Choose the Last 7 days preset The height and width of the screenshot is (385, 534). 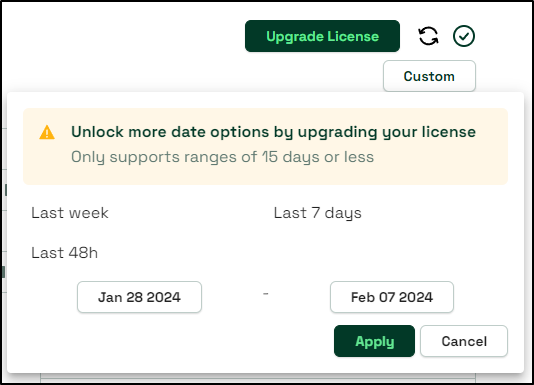tap(317, 213)
